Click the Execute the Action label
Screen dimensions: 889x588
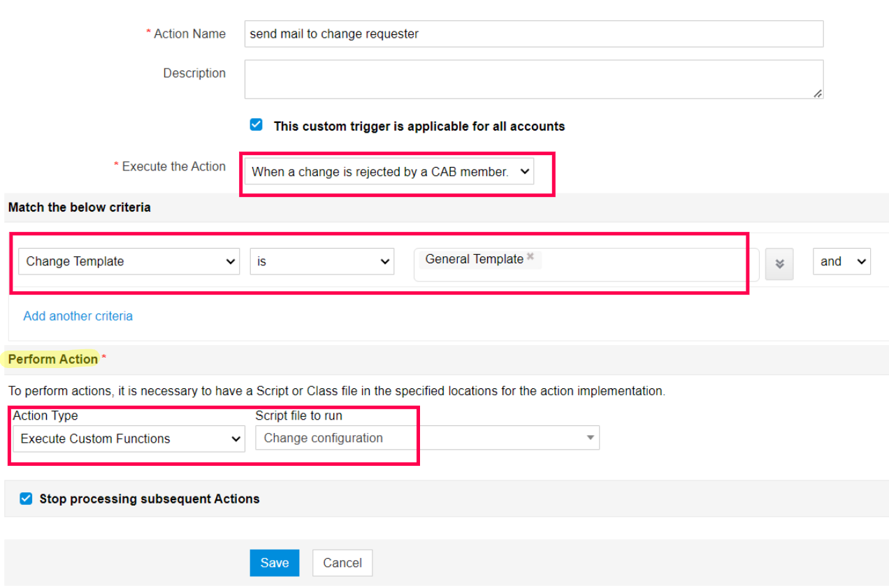click(173, 167)
